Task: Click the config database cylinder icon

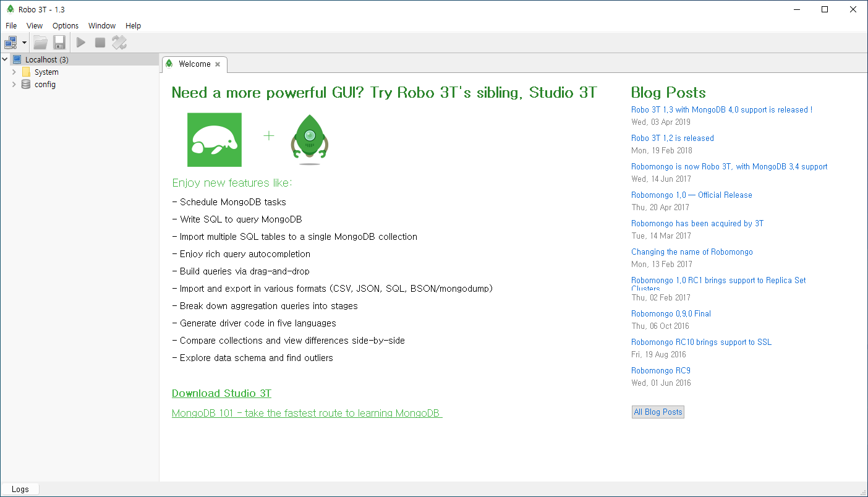Action: [26, 84]
